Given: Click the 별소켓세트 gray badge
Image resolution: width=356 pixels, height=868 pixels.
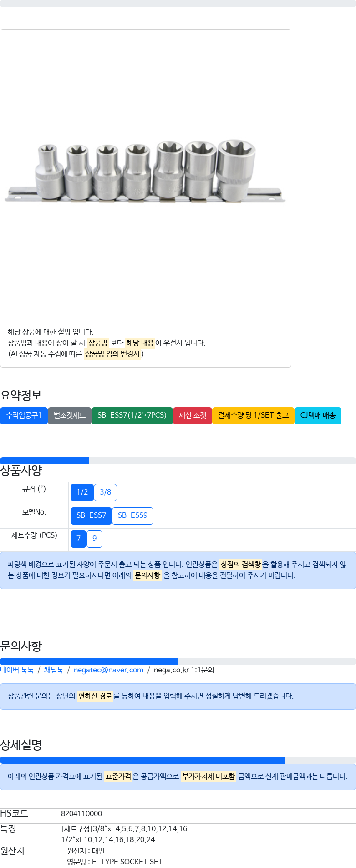Looking at the screenshot, I should point(70,415).
